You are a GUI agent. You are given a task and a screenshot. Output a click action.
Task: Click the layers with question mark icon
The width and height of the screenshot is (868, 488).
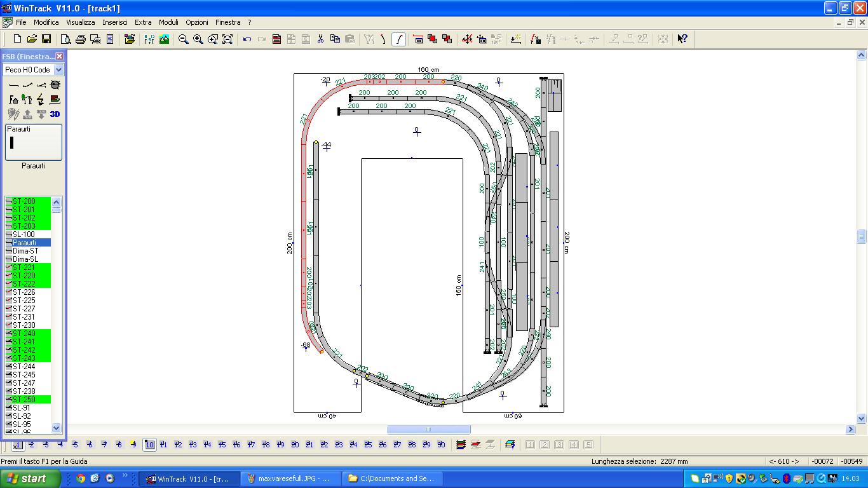510,445
